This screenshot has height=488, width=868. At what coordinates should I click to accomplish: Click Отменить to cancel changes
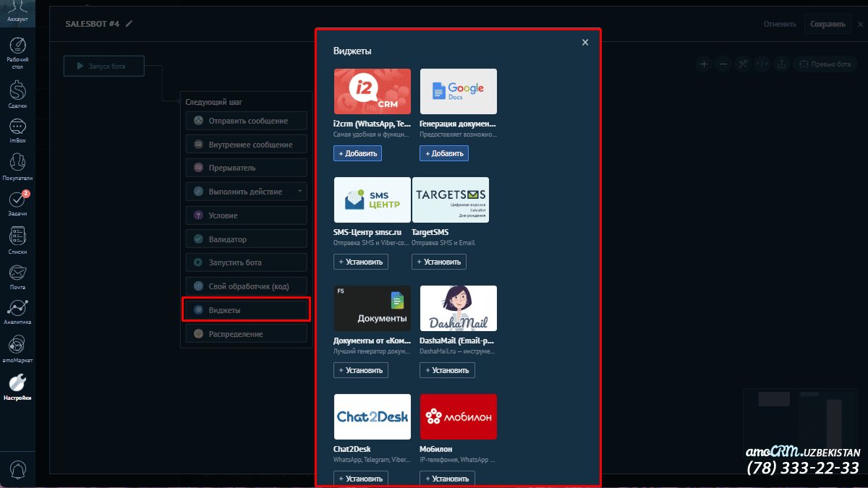[780, 24]
